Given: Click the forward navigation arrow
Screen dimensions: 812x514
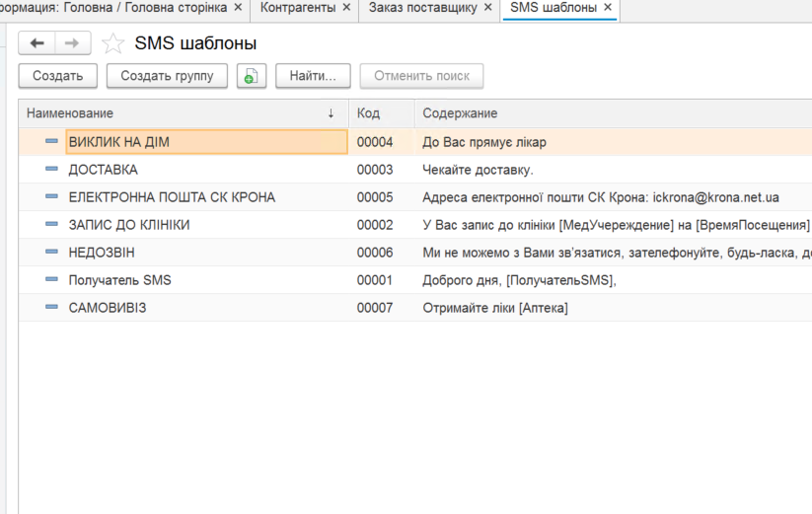Looking at the screenshot, I should pos(72,43).
